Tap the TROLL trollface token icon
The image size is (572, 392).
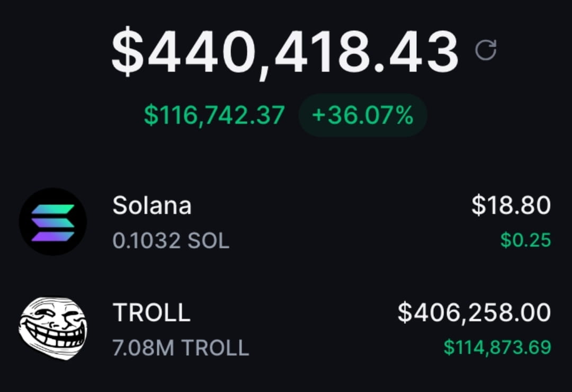tap(53, 328)
